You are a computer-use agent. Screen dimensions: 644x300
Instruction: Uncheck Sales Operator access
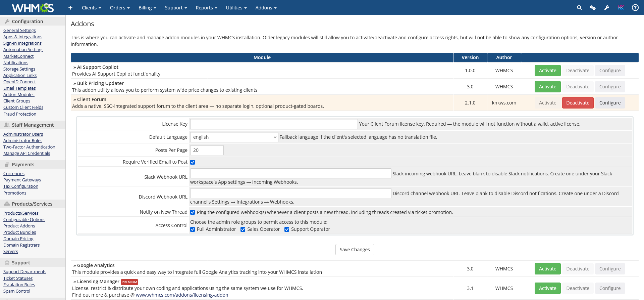click(x=243, y=229)
